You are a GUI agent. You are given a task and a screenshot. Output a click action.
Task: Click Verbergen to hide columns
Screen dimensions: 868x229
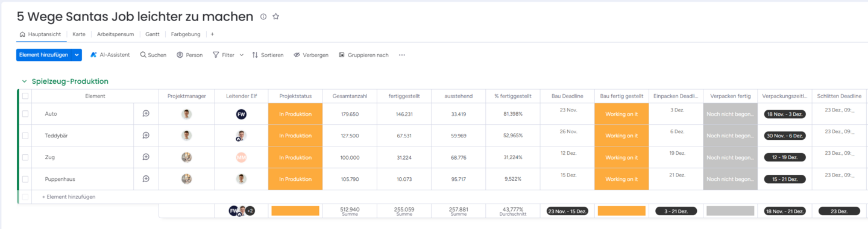pyautogui.click(x=311, y=55)
